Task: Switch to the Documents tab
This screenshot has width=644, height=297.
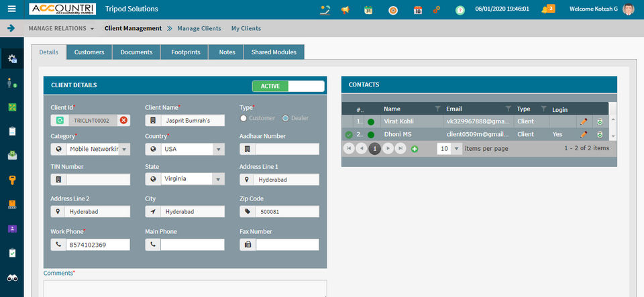Action: (136, 52)
